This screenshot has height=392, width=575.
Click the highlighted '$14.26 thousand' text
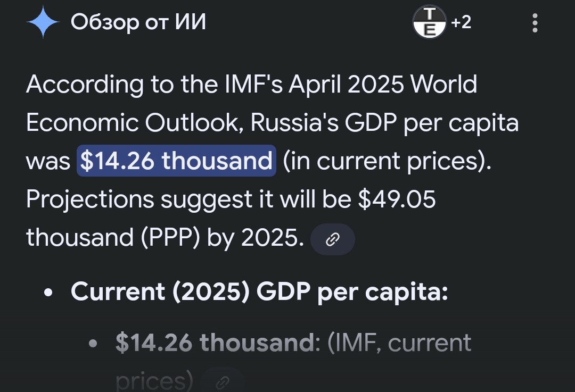(x=176, y=161)
